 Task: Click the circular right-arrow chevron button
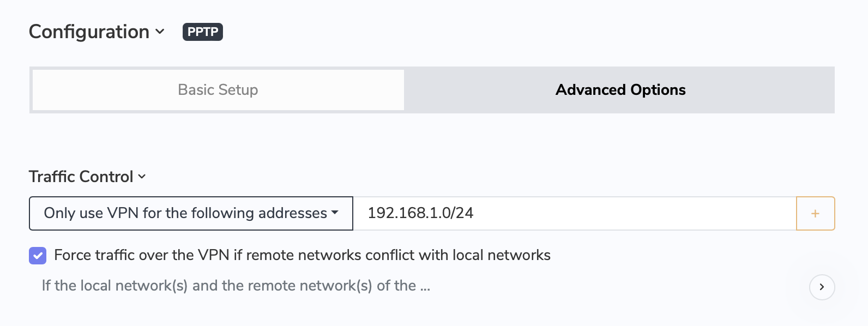coord(822,287)
